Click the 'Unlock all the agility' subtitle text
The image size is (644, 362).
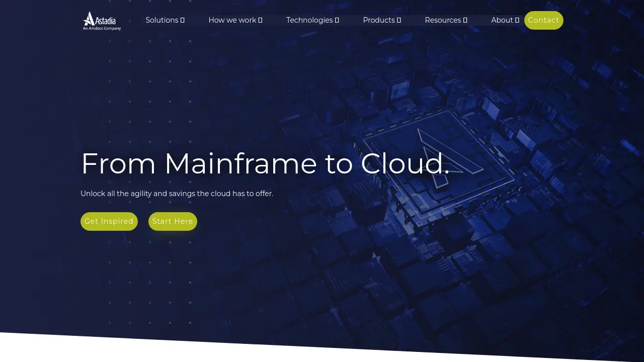[x=177, y=194]
